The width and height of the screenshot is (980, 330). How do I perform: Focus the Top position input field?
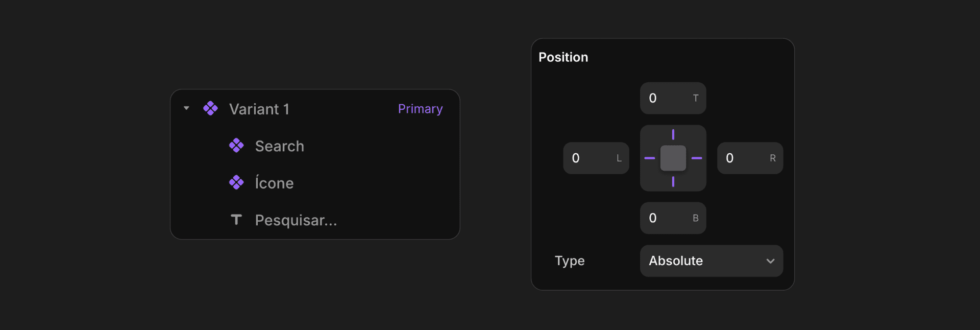tap(673, 98)
